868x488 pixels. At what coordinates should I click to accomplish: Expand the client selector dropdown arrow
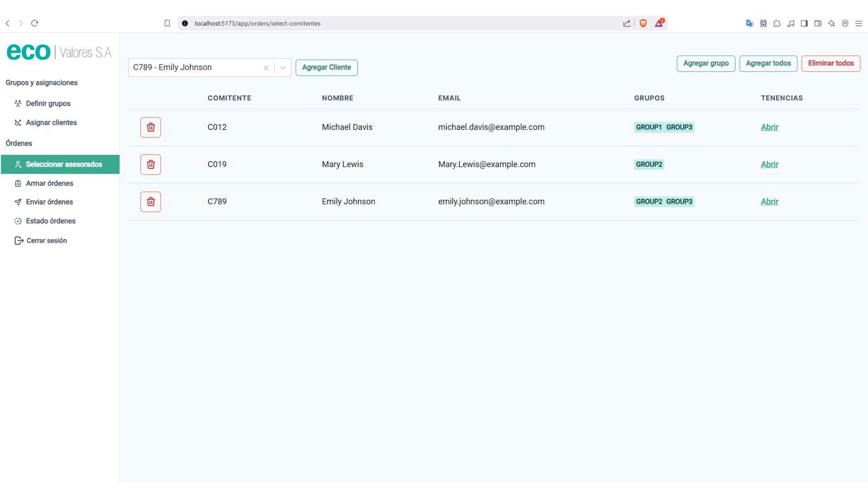coord(283,68)
